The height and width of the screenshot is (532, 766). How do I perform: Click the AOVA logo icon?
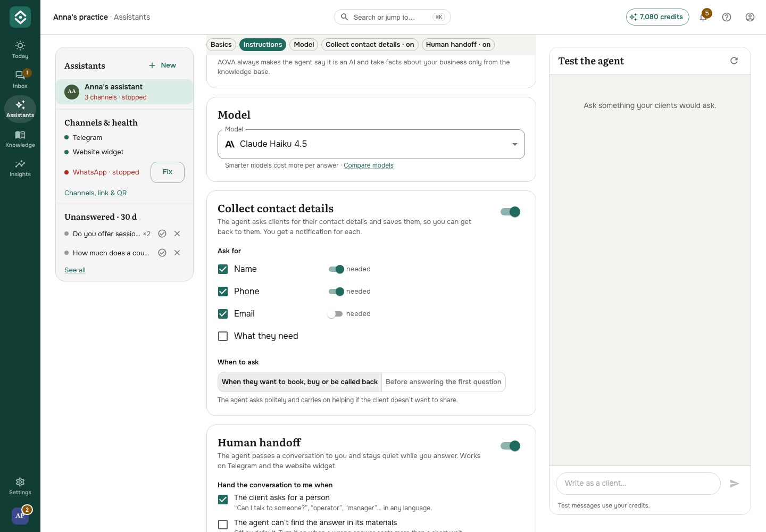(20, 18)
